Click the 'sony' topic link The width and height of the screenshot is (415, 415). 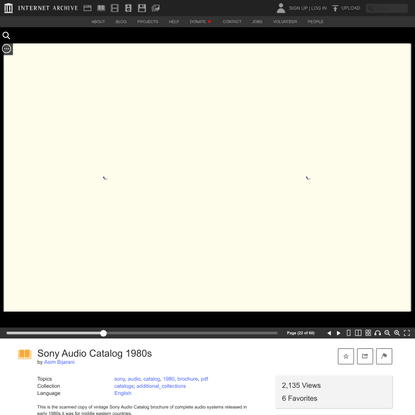pos(119,379)
